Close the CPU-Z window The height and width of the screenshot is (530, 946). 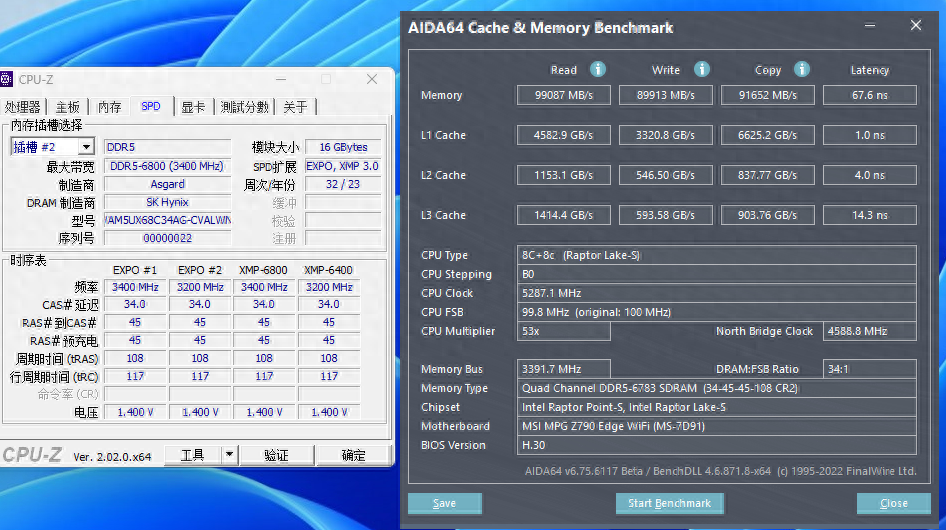372,79
